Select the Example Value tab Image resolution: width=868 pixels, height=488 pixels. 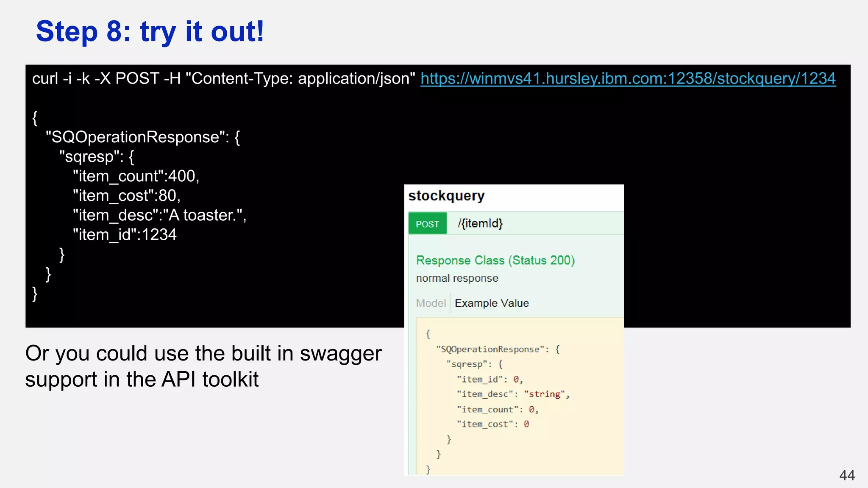(x=492, y=303)
